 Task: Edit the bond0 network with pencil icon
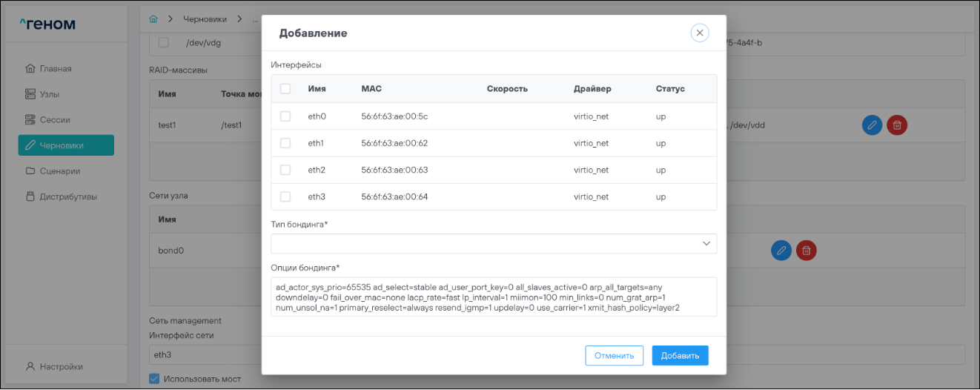click(x=781, y=251)
